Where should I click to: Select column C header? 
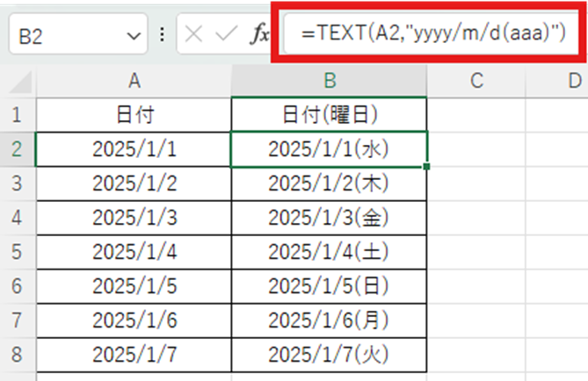(476, 82)
